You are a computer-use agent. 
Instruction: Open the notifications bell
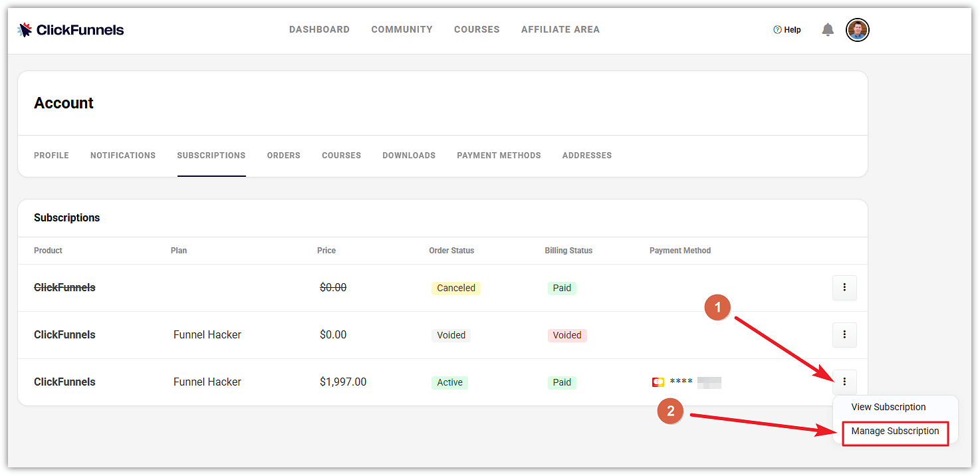point(827,29)
